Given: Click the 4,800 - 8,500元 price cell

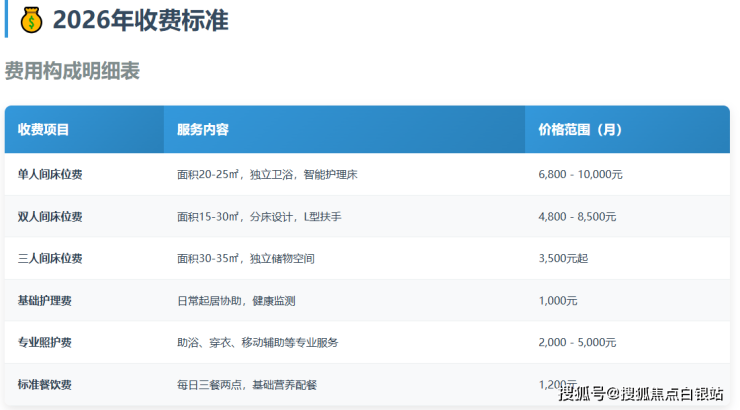Looking at the screenshot, I should 577,216.
